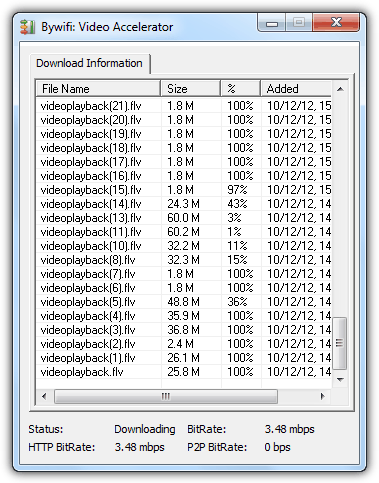Viewport: 379px width, 483px height.
Task: Close the Bywifi Video Accelerator window
Action: [x=336, y=23]
